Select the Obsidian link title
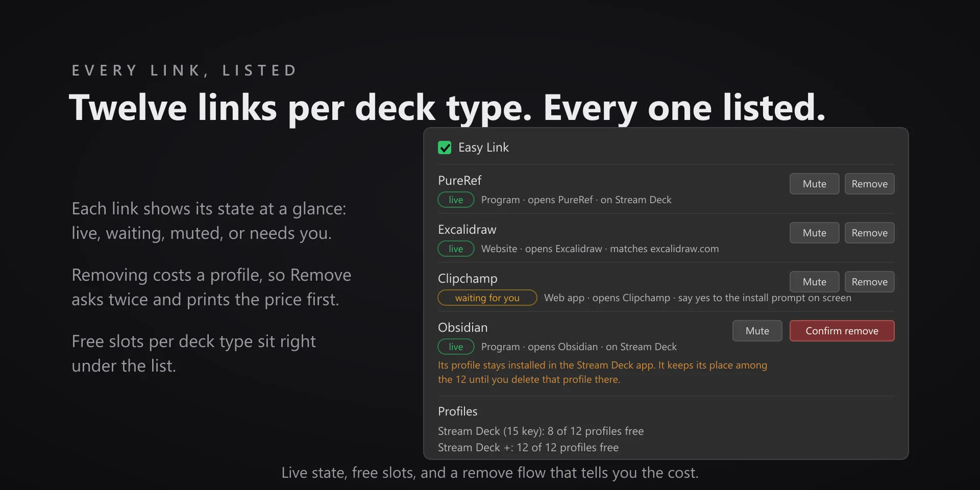Viewport: 980px width, 490px height. [462, 327]
